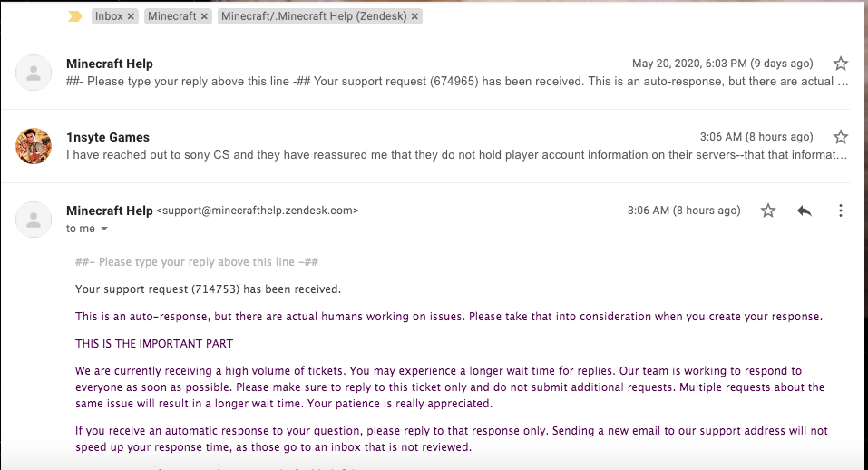Open the Inbox label chip
This screenshot has height=470, width=868.
pos(109,16)
